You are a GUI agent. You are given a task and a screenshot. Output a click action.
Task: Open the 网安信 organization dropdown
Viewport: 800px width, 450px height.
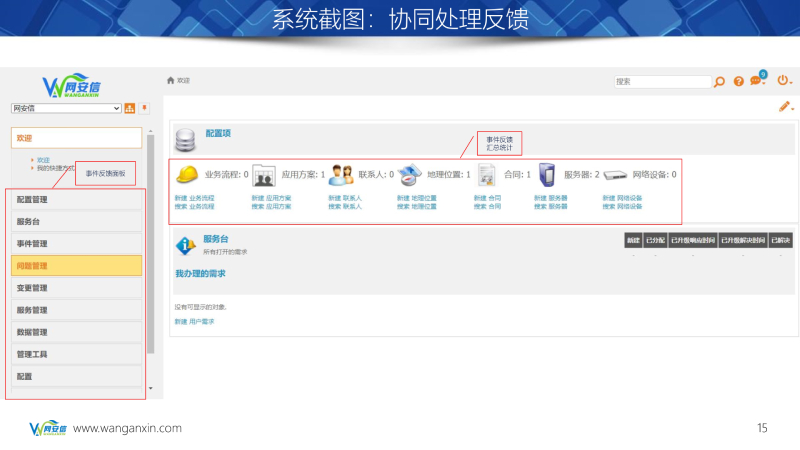coord(66,108)
